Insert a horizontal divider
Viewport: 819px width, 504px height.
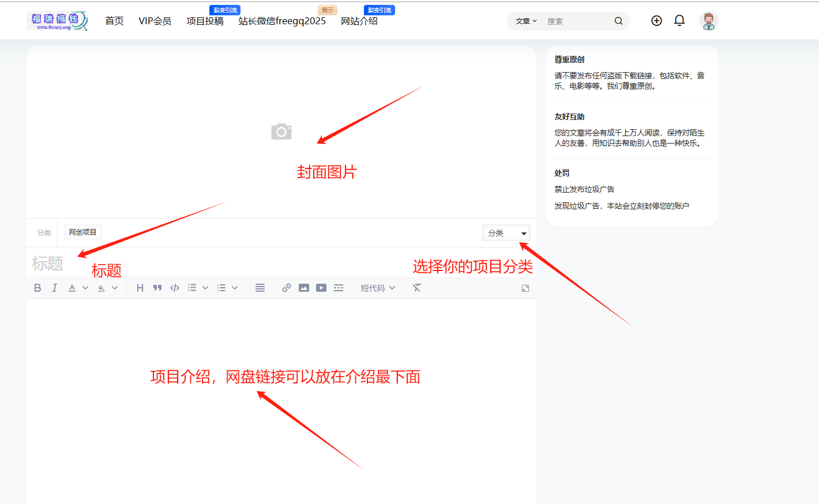click(339, 288)
